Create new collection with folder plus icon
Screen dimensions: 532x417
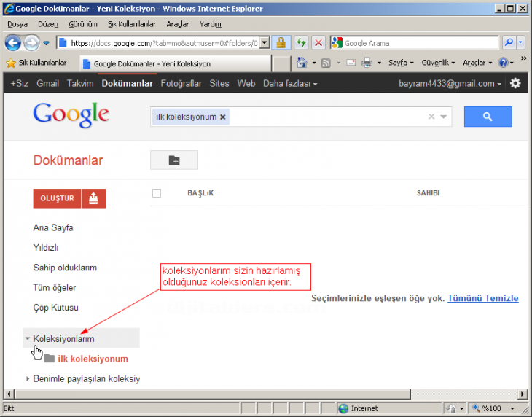[x=174, y=160]
